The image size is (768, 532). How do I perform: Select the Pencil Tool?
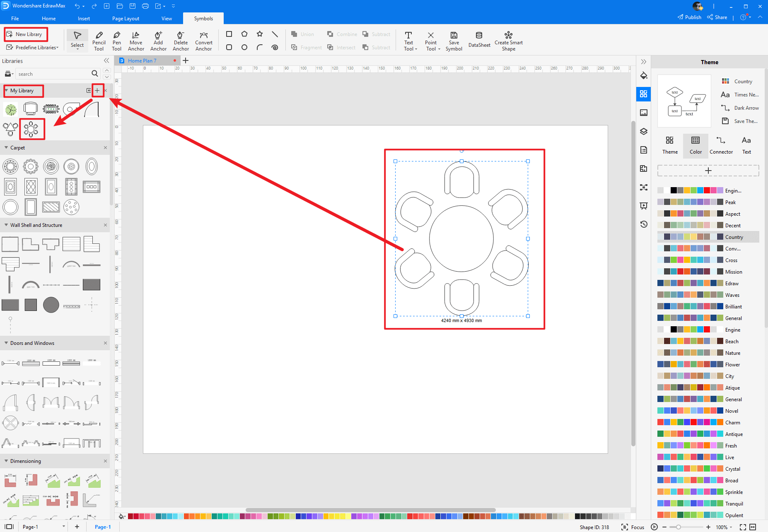tap(99, 41)
